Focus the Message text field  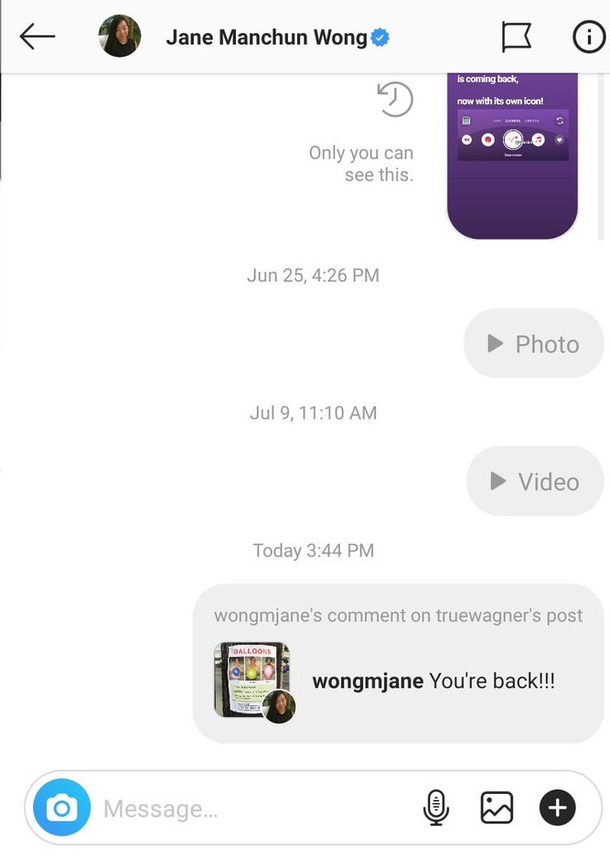[254, 809]
